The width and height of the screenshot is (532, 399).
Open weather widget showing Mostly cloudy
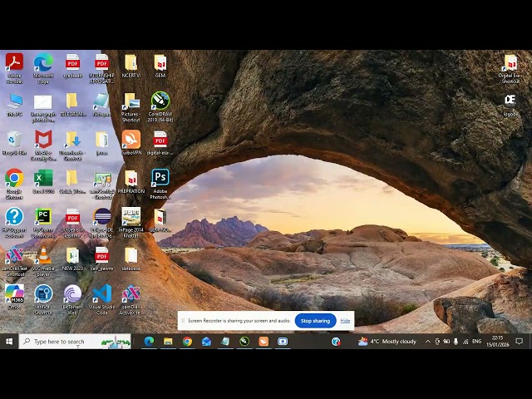[x=387, y=342]
